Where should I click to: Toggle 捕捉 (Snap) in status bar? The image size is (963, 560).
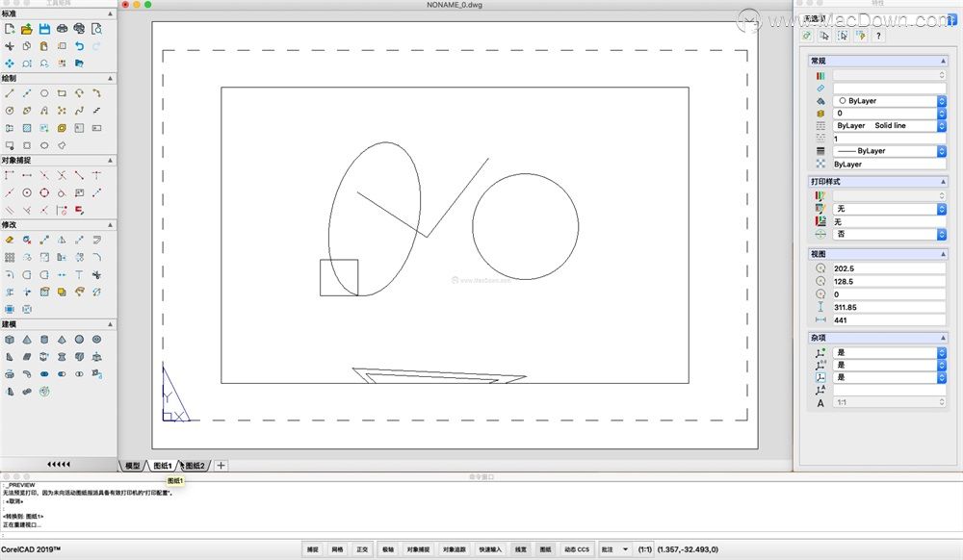click(313, 549)
